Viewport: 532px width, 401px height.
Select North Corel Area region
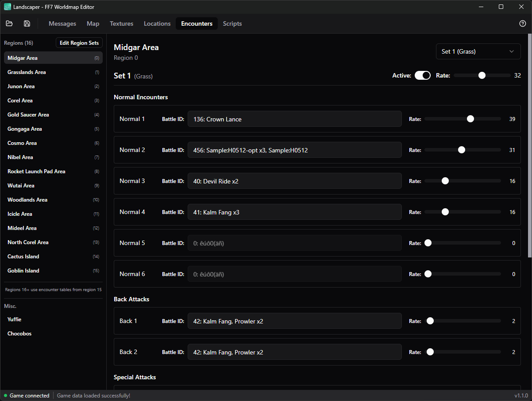[53, 242]
